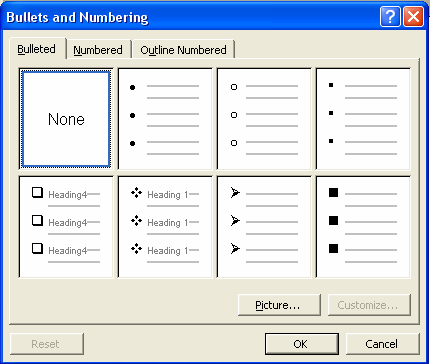Click the Reset button
Image resolution: width=430 pixels, height=364 pixels.
(47, 344)
